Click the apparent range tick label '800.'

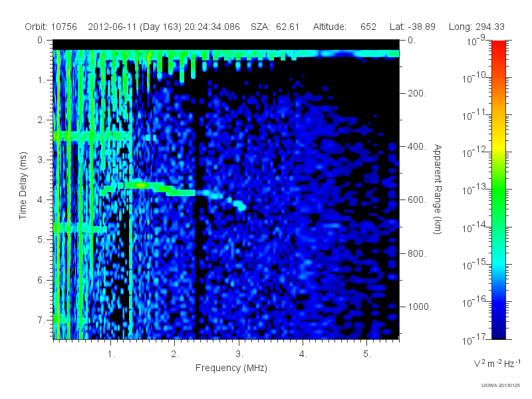(x=417, y=253)
